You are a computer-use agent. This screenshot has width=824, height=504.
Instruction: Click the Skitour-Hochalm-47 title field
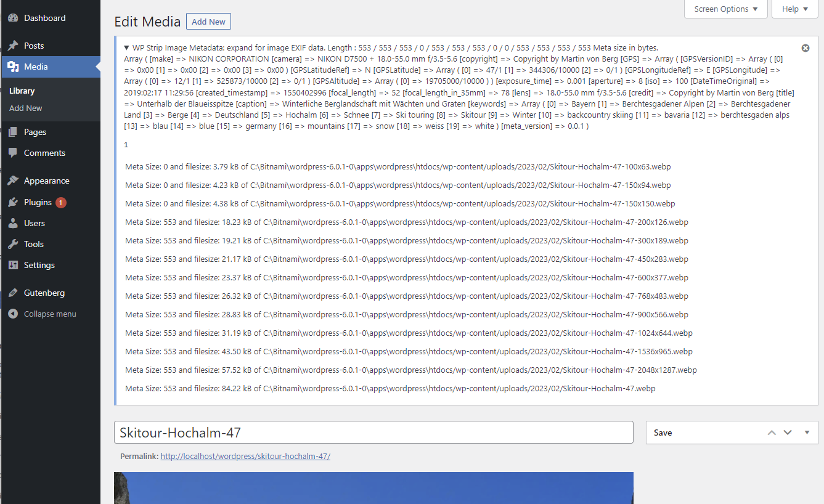click(x=373, y=433)
